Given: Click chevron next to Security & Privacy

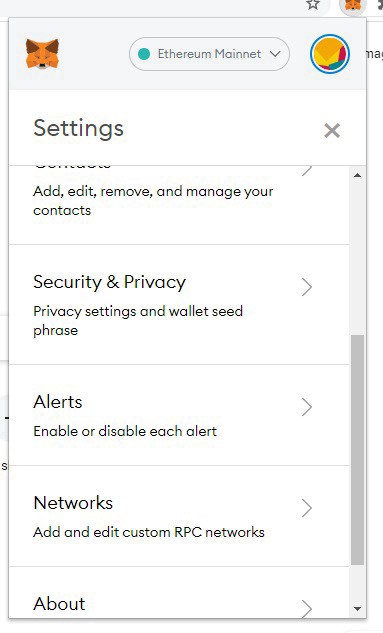Looking at the screenshot, I should coord(307,287).
